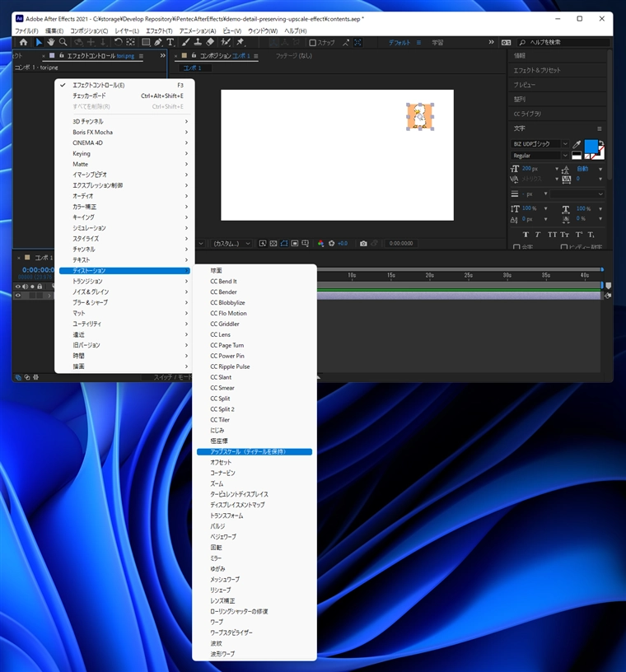The width and height of the screenshot is (626, 672).
Task: Switch to the デフォルト workspace
Action: 399,42
